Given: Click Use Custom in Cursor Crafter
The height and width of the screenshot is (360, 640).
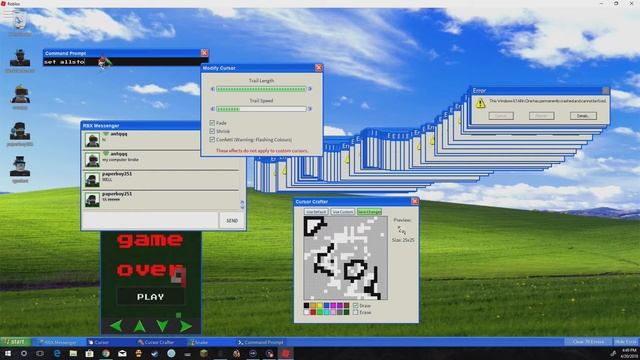Looking at the screenshot, I should (x=342, y=212).
